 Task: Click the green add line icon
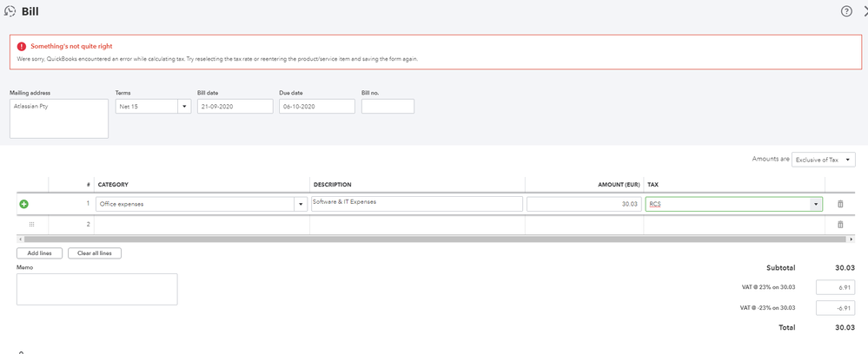23,204
